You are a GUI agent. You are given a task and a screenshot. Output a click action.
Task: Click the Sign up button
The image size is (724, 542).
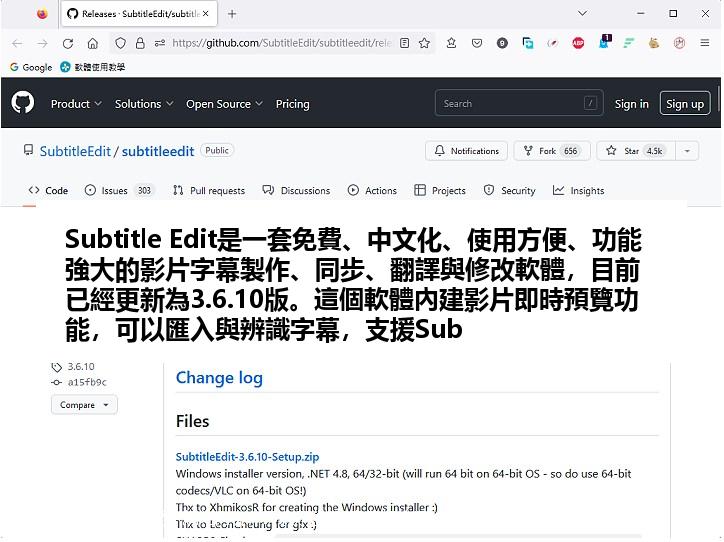click(x=684, y=104)
